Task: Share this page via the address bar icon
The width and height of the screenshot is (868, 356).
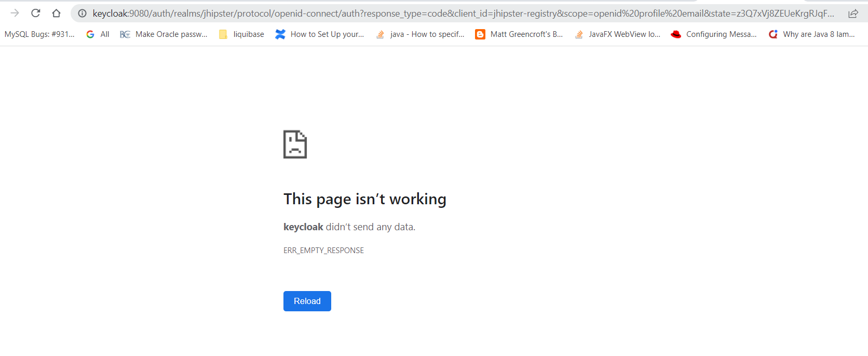Action: (x=853, y=14)
